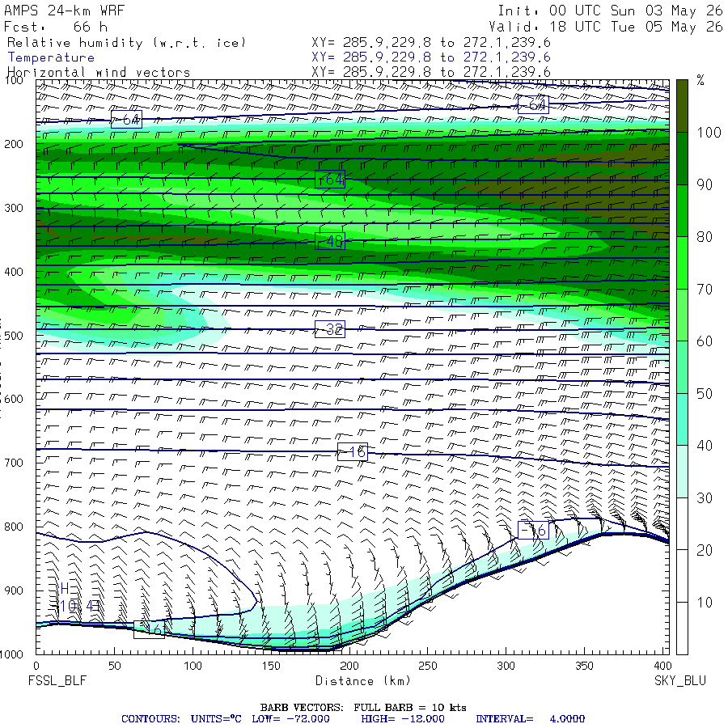This screenshot has width=728, height=728.
Task: Click the H marker near 900 hPa
Action: 65,589
